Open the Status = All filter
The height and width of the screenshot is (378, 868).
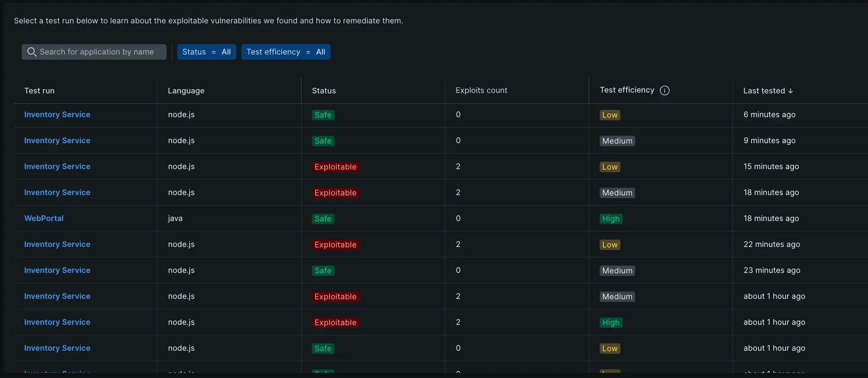pos(207,52)
